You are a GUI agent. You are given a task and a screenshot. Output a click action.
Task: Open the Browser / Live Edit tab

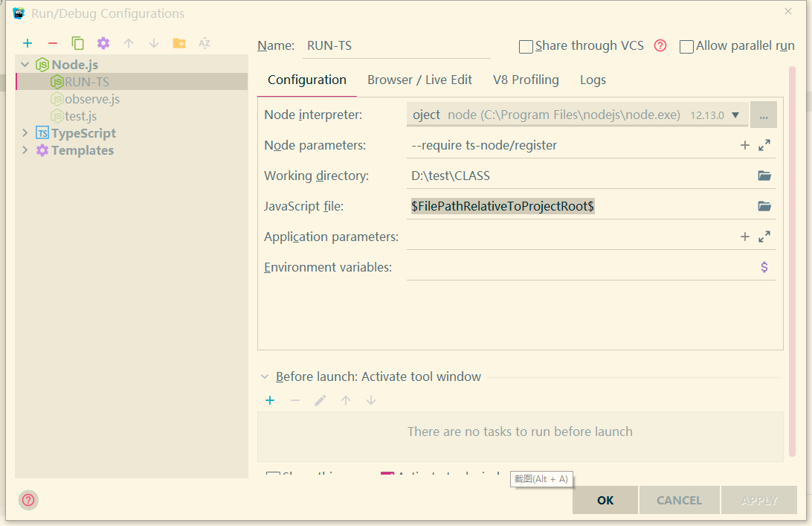(x=419, y=80)
